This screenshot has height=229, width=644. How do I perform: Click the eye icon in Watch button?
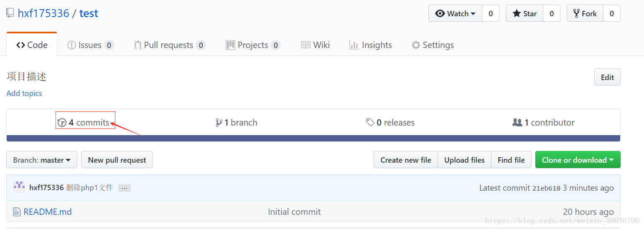pyautogui.click(x=440, y=13)
